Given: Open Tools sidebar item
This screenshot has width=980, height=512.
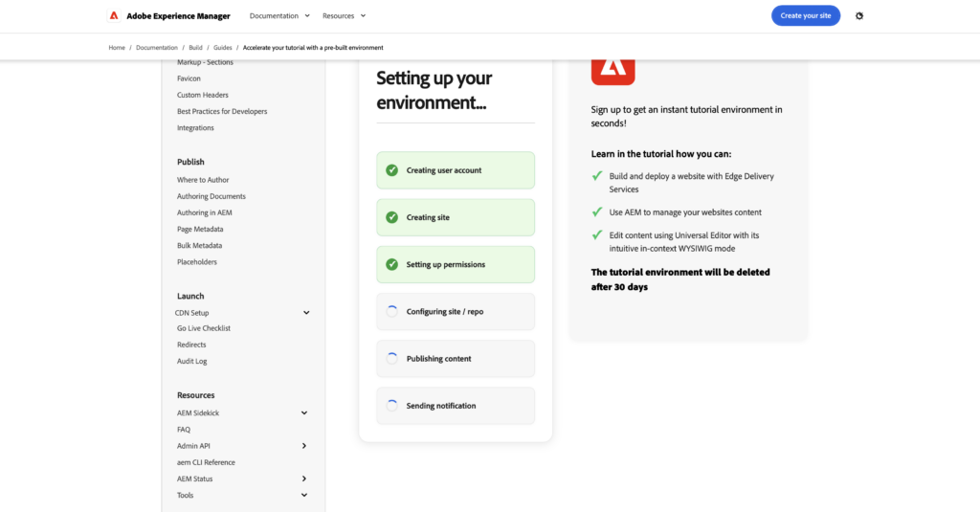Looking at the screenshot, I should (x=185, y=495).
